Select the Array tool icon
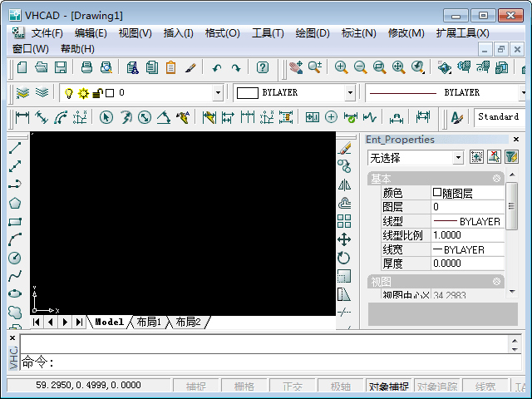 [344, 221]
